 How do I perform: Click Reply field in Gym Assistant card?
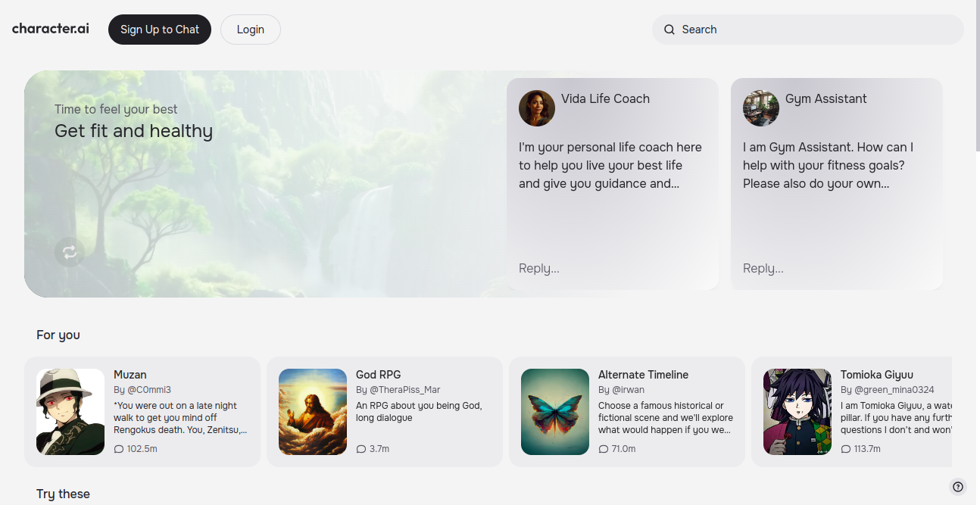coord(836,268)
